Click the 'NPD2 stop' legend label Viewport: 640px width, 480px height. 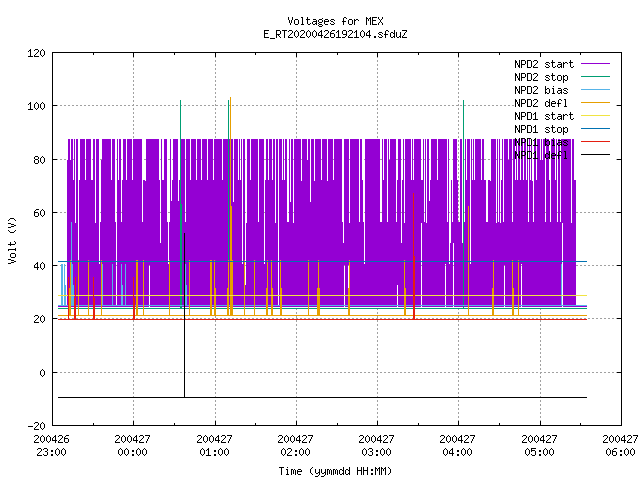(541, 77)
